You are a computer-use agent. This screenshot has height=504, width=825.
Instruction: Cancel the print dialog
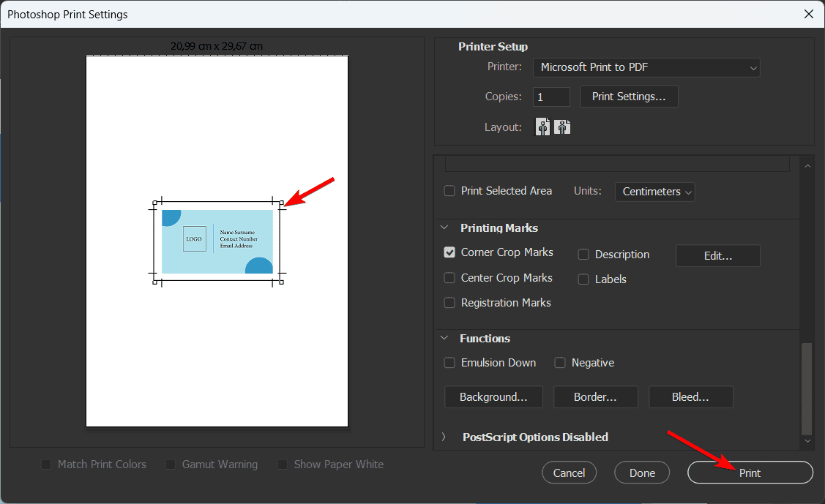(570, 473)
